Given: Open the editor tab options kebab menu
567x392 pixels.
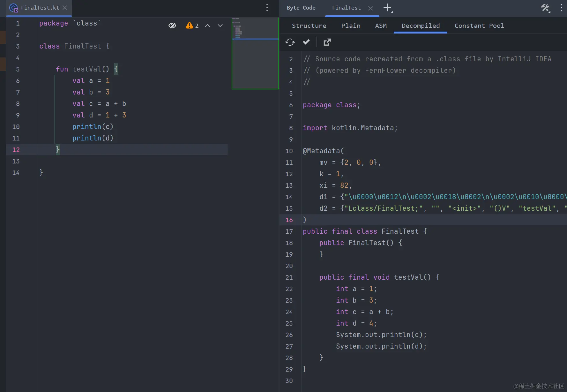Looking at the screenshot, I should click(267, 8).
